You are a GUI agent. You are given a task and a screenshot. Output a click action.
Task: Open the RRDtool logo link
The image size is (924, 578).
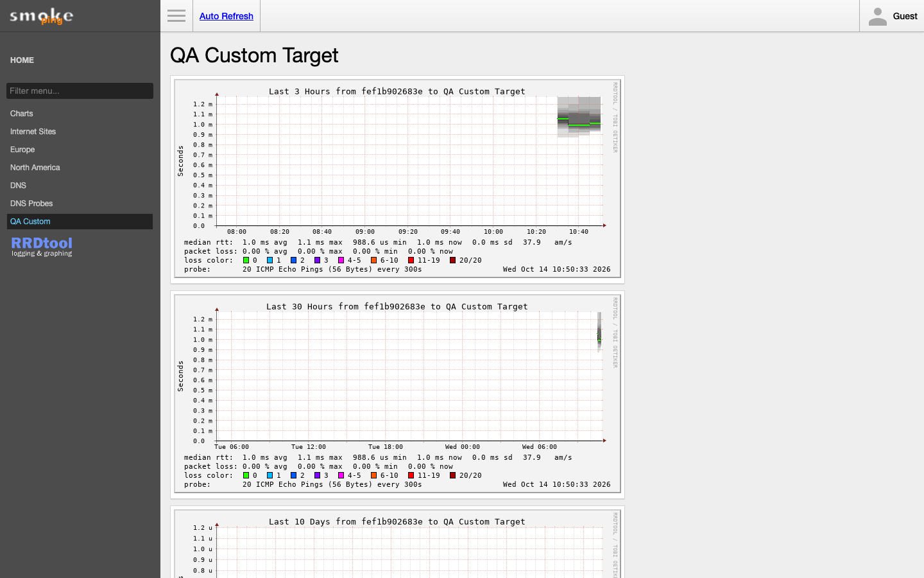42,247
